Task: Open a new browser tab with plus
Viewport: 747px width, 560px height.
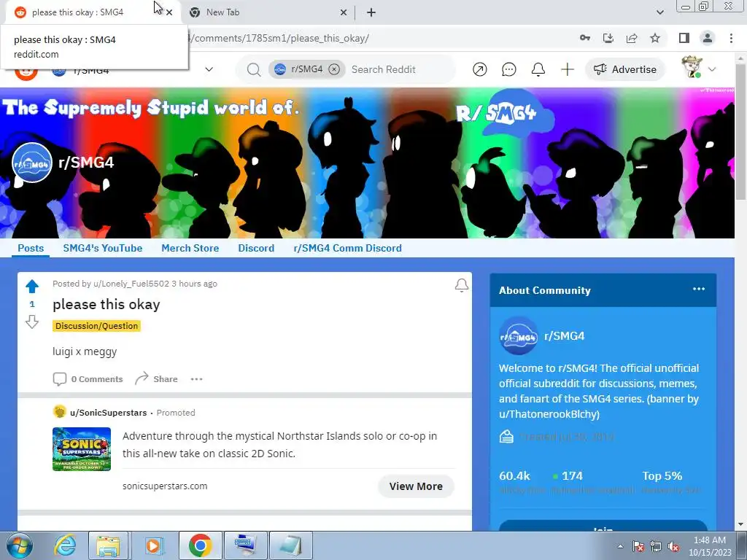Action: [x=371, y=12]
